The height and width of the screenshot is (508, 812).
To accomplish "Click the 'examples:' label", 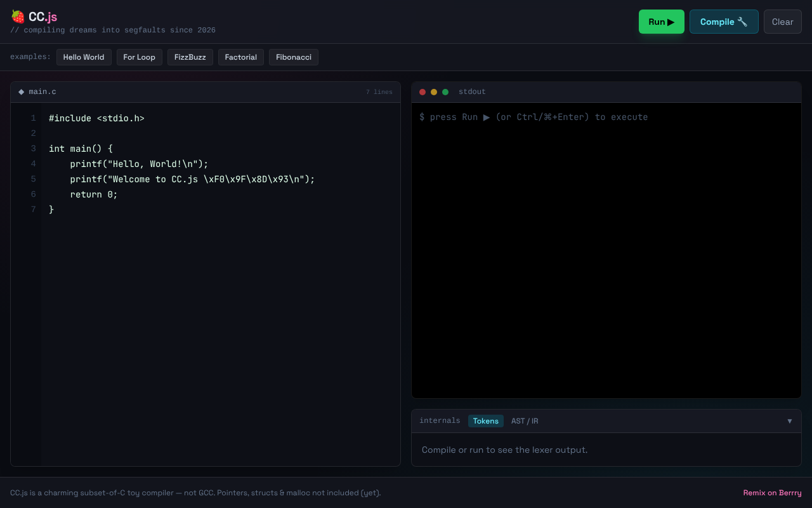I will pyautogui.click(x=30, y=57).
